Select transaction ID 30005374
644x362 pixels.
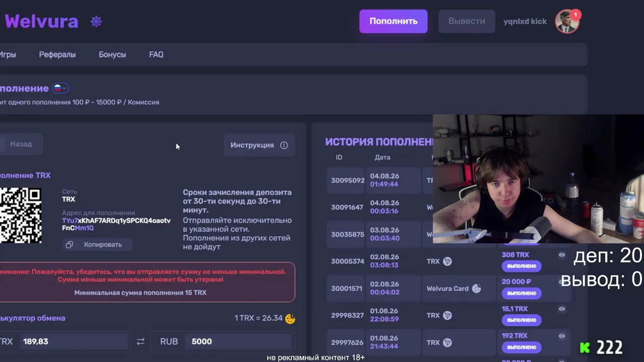(x=348, y=261)
